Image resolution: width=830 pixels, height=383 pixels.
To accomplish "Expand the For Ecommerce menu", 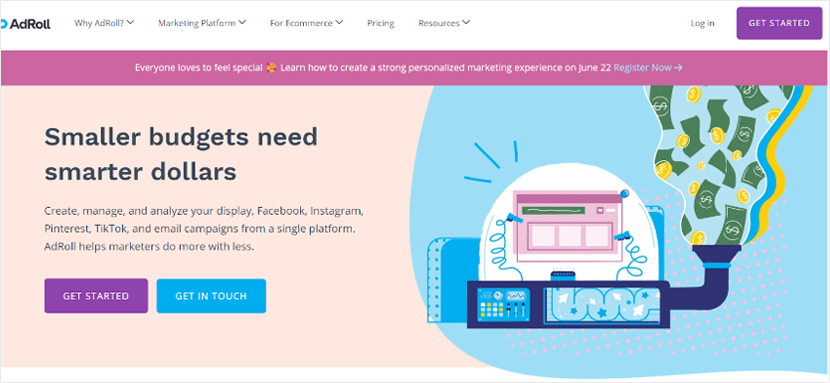I will pos(306,23).
